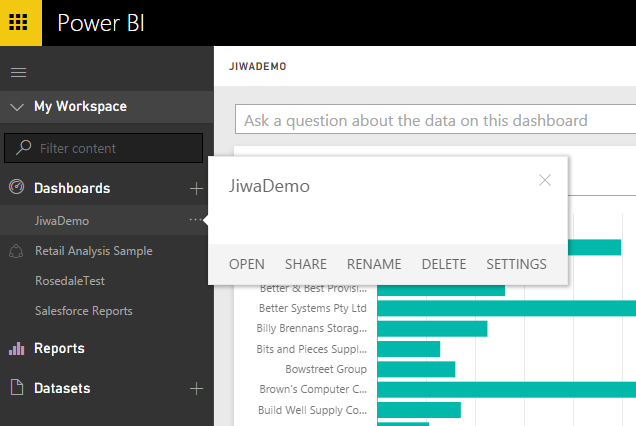
Task: Click the JIWADEMO dashboard heading
Action: click(x=258, y=67)
